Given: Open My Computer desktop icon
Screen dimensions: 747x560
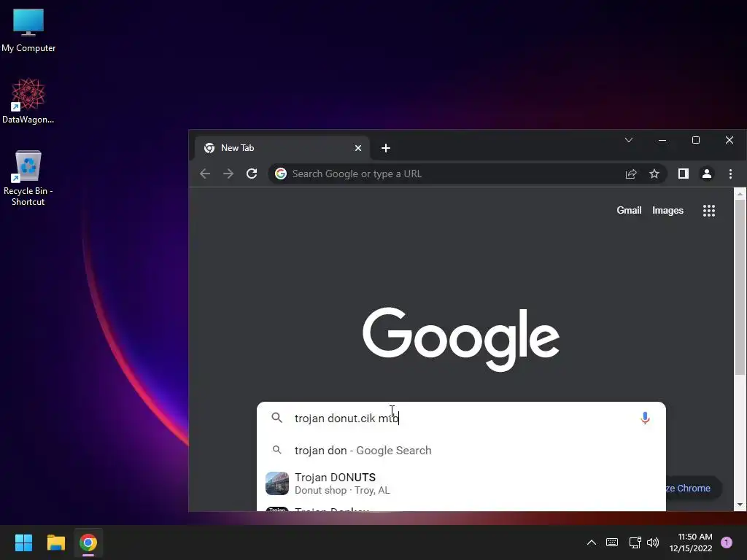Looking at the screenshot, I should click(x=28, y=31).
